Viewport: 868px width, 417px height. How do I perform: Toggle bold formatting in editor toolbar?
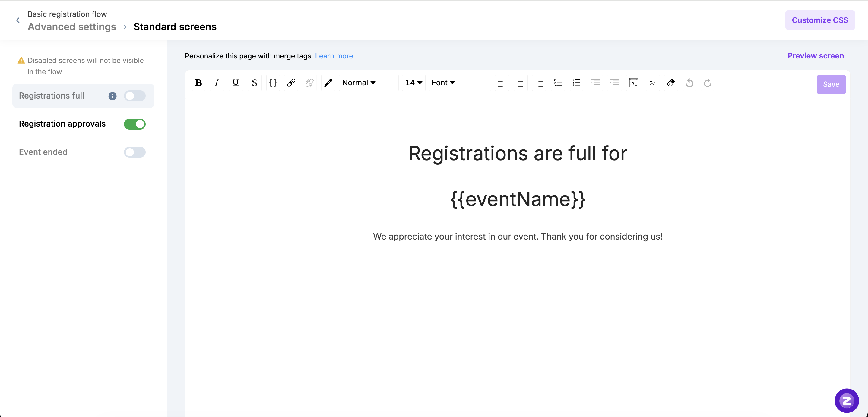coord(198,83)
